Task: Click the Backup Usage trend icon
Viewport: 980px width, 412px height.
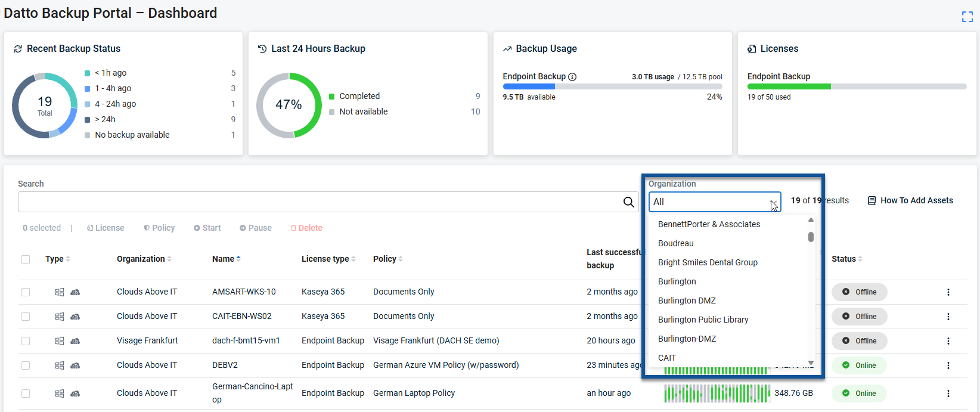Action: [x=507, y=49]
